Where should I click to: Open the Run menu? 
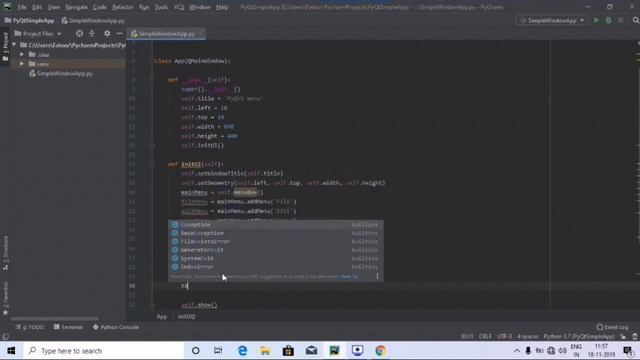point(144,7)
